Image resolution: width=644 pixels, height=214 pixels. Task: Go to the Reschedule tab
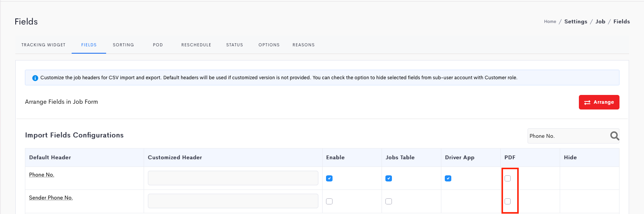click(196, 45)
